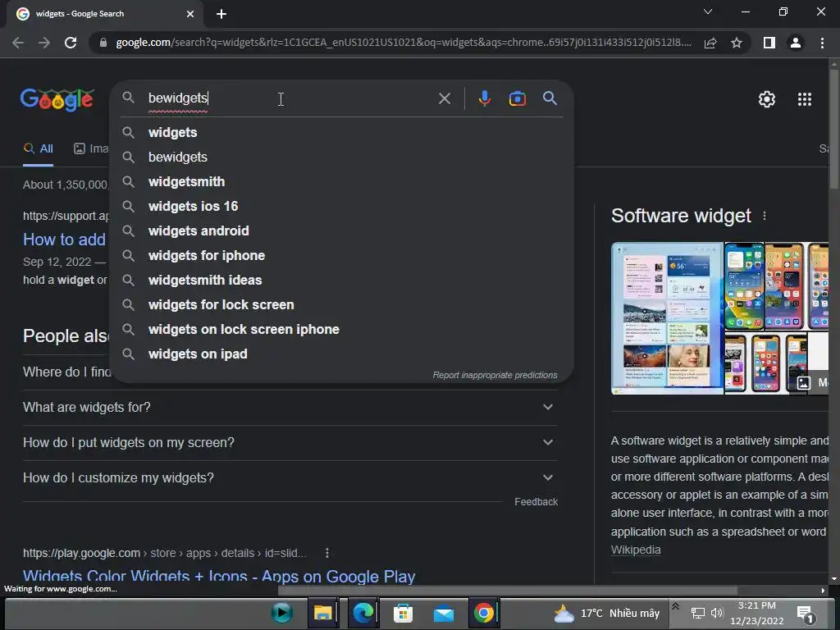840x630 pixels.
Task: Open options for play.google.com result
Action: click(x=326, y=553)
